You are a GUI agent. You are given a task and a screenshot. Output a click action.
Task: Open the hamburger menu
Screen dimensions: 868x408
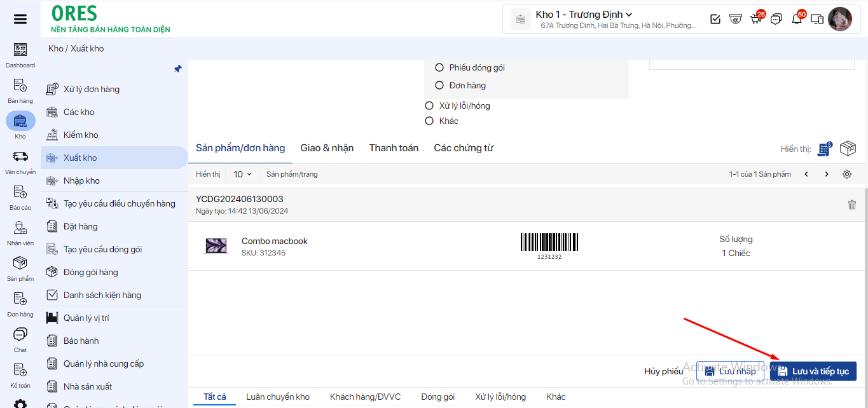click(x=20, y=19)
